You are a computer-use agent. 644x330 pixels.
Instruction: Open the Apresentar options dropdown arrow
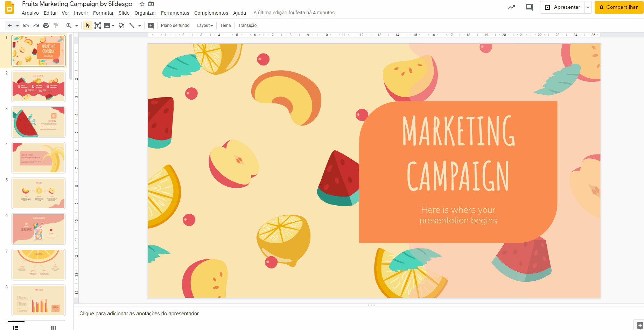click(x=588, y=7)
